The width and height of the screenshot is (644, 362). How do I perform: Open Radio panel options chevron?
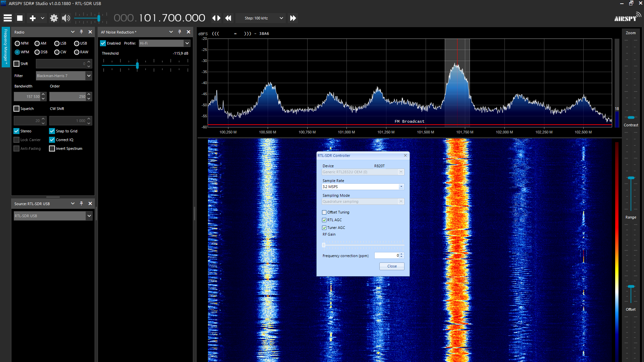pos(73,32)
